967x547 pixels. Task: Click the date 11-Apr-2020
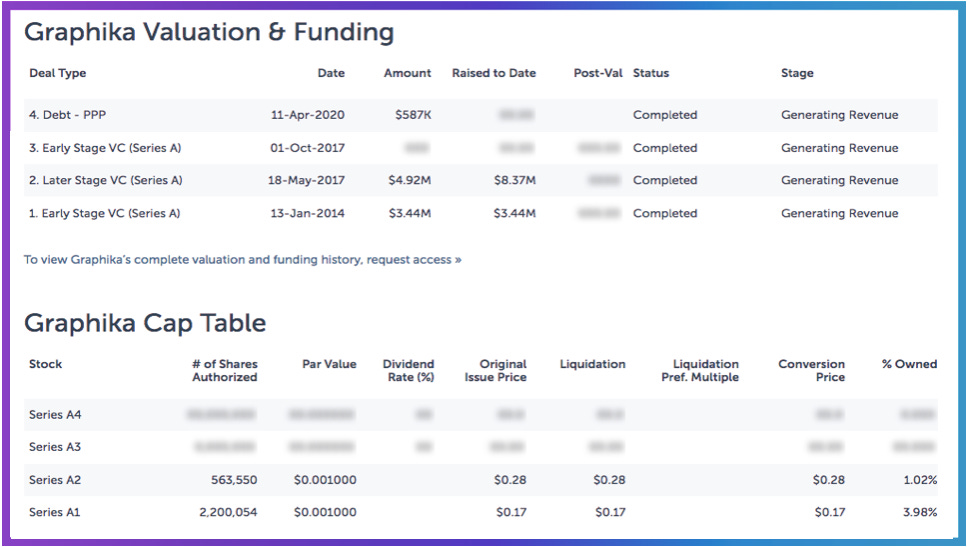pos(308,115)
